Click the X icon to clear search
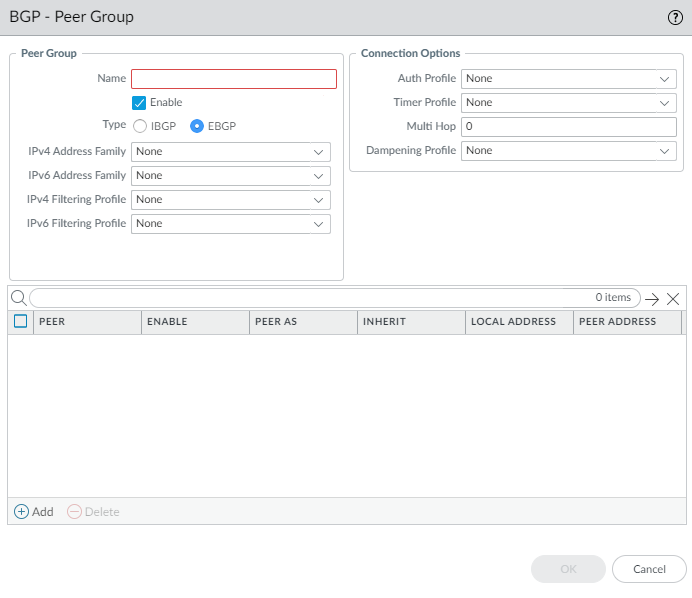 point(673,299)
